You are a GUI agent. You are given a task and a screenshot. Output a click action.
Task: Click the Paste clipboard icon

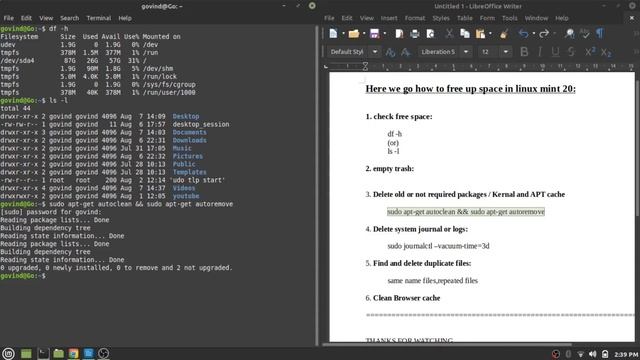click(x=480, y=34)
